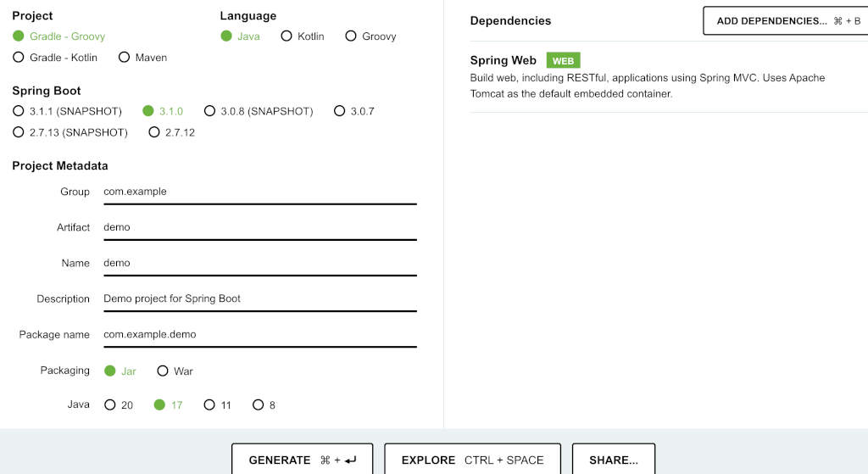Select Spring Boot 3.1.1 (SNAPSHOT)
The image size is (868, 474).
point(67,111)
